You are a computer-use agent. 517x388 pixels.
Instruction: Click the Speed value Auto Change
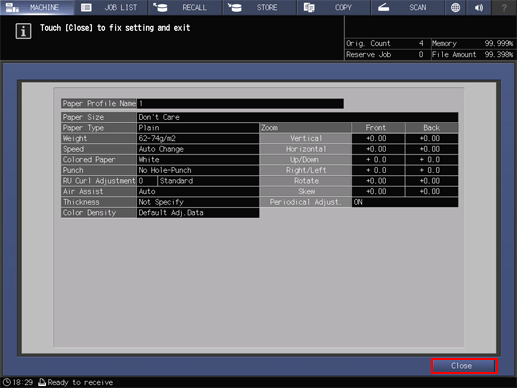click(198, 149)
